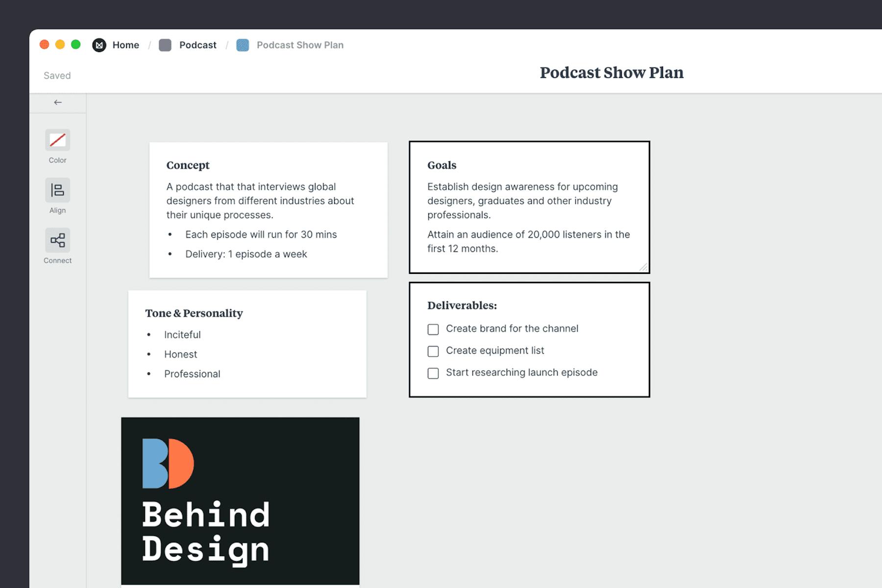Image resolution: width=882 pixels, height=588 pixels.
Task: Click the Saved status indicator
Action: pos(57,75)
